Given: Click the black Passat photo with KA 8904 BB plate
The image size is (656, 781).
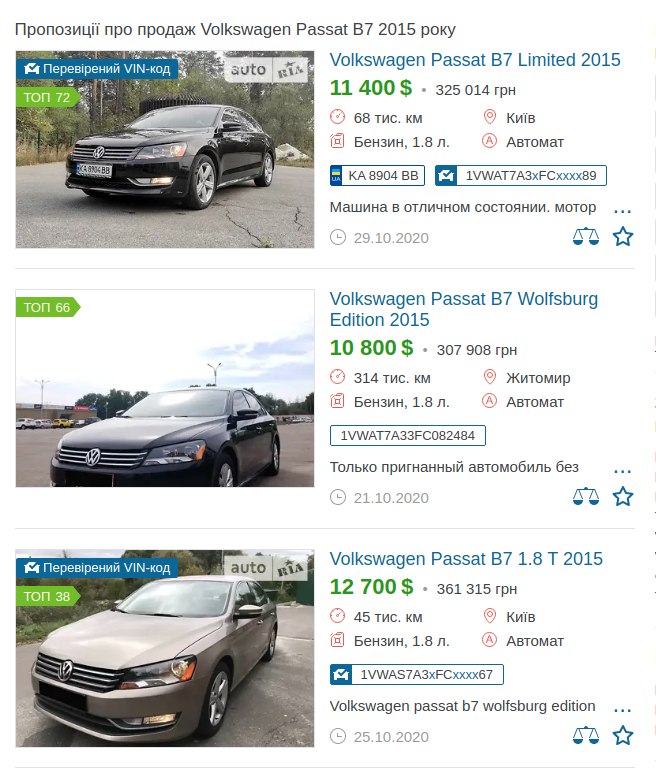Looking at the screenshot, I should pyautogui.click(x=165, y=149).
